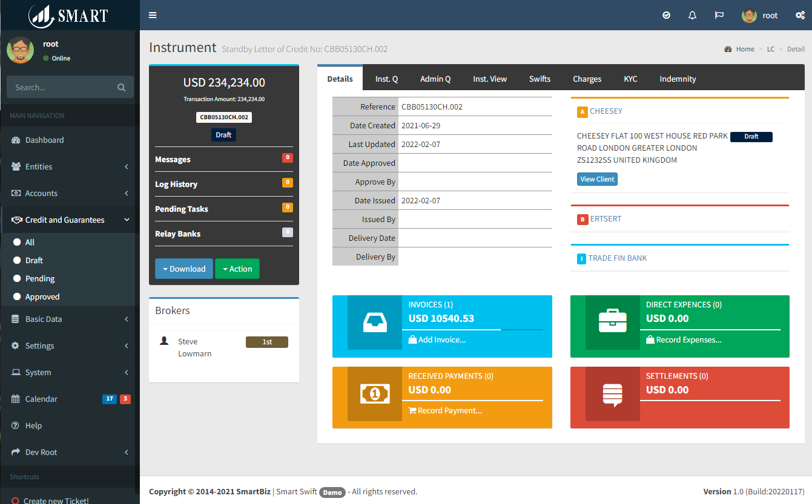Click the invoices inbox tray icon
This screenshot has height=504, width=812.
click(374, 322)
